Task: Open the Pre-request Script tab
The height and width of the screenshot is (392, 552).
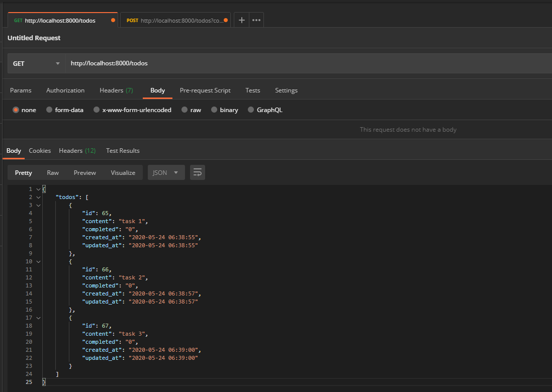Action: [205, 90]
